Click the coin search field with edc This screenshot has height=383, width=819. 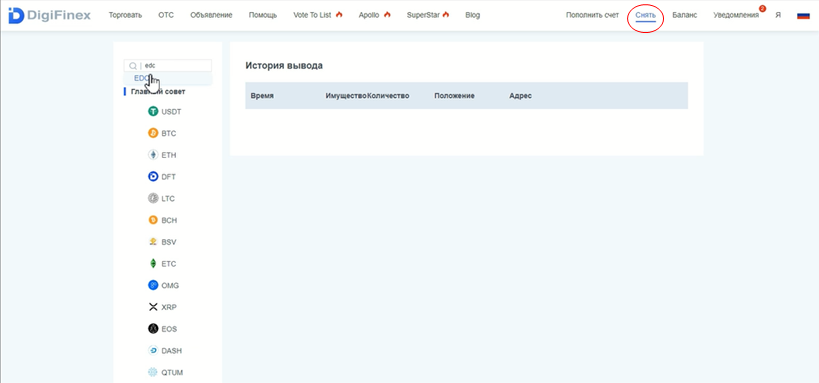pos(168,66)
